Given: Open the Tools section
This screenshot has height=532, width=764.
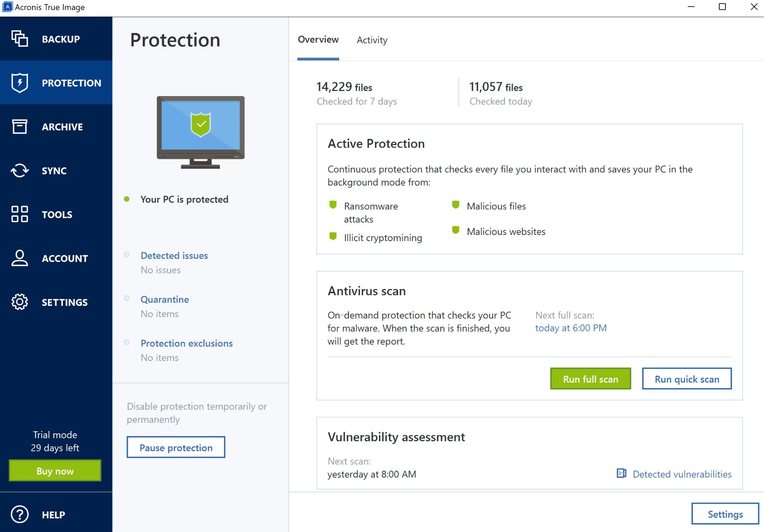Looking at the screenshot, I should coord(57,214).
